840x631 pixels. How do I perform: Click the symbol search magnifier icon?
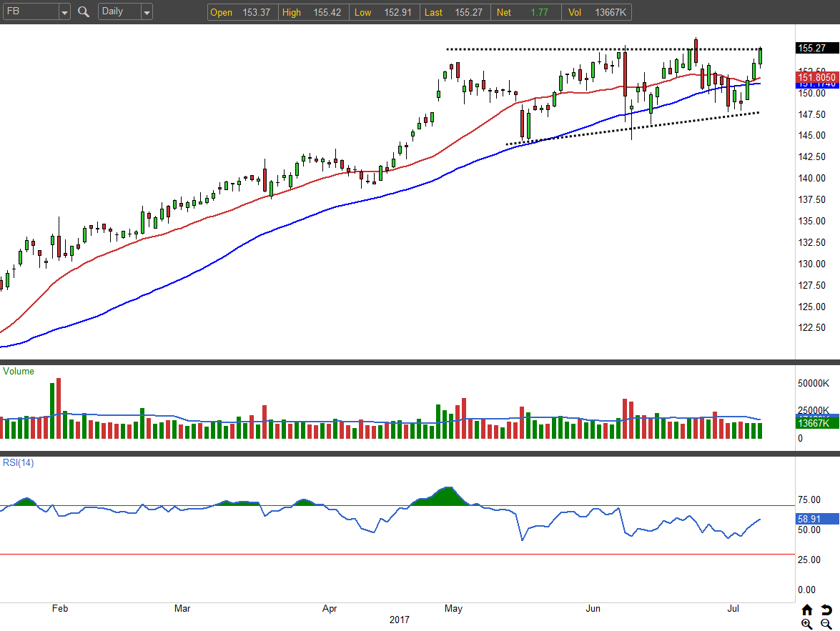[x=84, y=12]
